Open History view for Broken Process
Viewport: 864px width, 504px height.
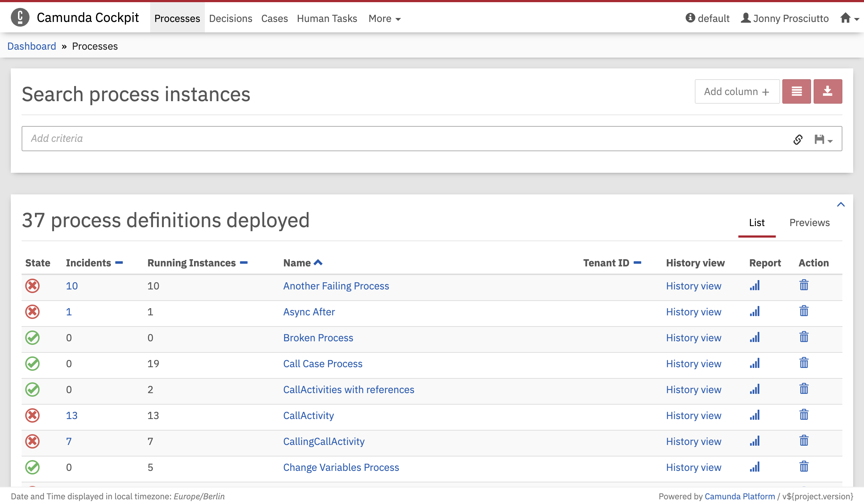[x=693, y=338]
